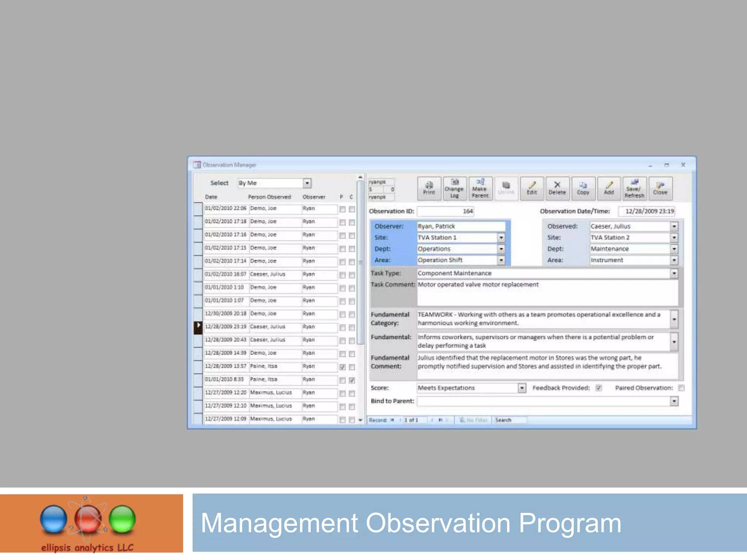The height and width of the screenshot is (560, 747).
Task: Enable the Paired Observation checkbox
Action: (x=681, y=388)
